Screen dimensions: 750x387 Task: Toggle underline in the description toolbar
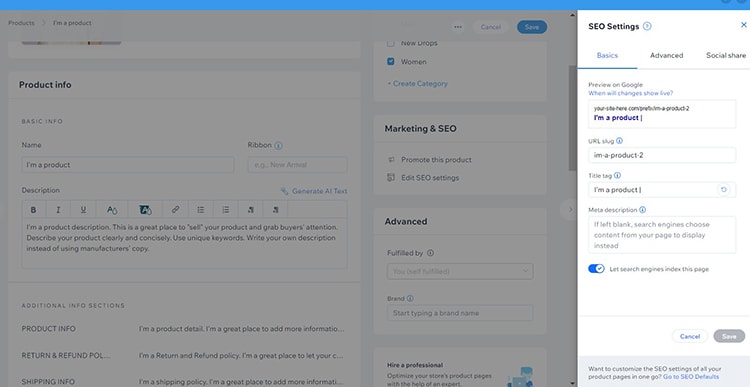(83, 210)
